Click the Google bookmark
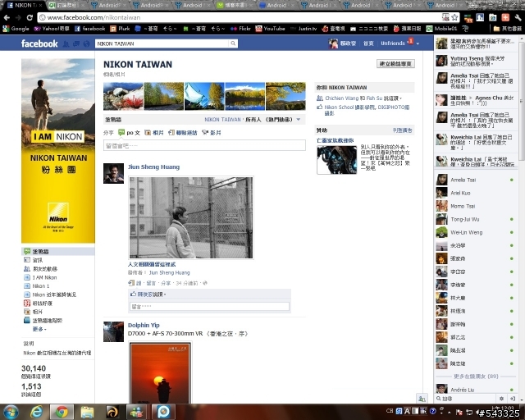Image resolution: width=525 pixels, height=420 pixels. tap(16, 29)
